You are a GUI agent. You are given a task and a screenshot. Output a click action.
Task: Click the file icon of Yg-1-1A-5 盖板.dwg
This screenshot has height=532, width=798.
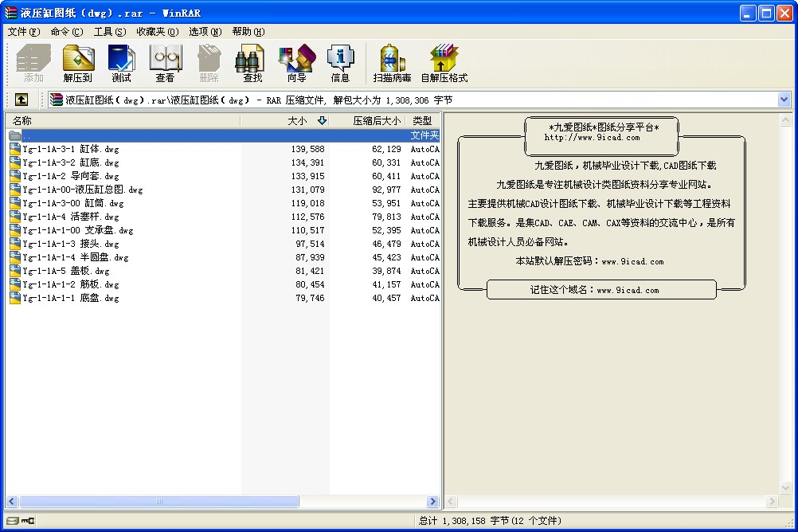point(15,271)
